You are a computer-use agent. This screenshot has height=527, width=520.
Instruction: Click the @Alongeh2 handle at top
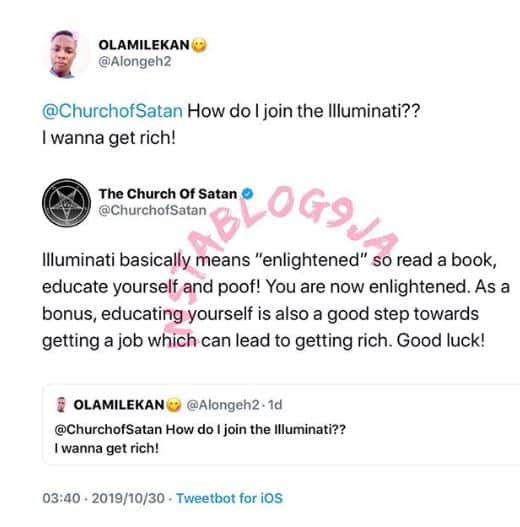point(135,62)
